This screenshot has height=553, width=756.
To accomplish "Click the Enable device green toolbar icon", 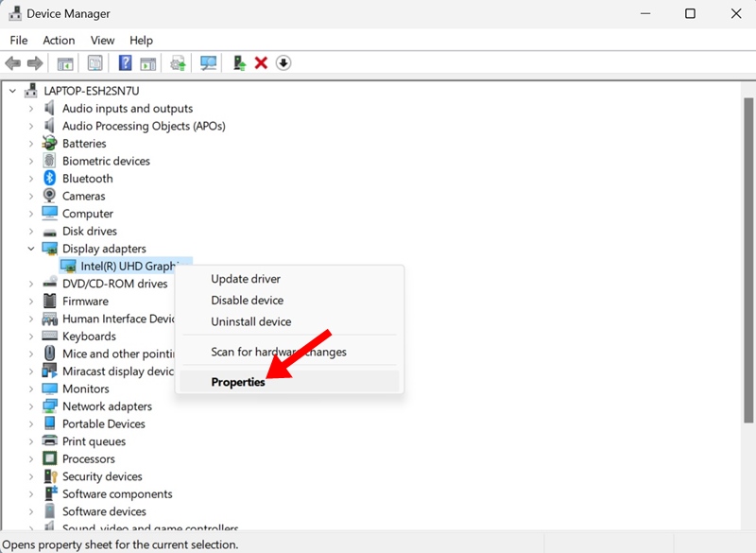I will [239, 62].
